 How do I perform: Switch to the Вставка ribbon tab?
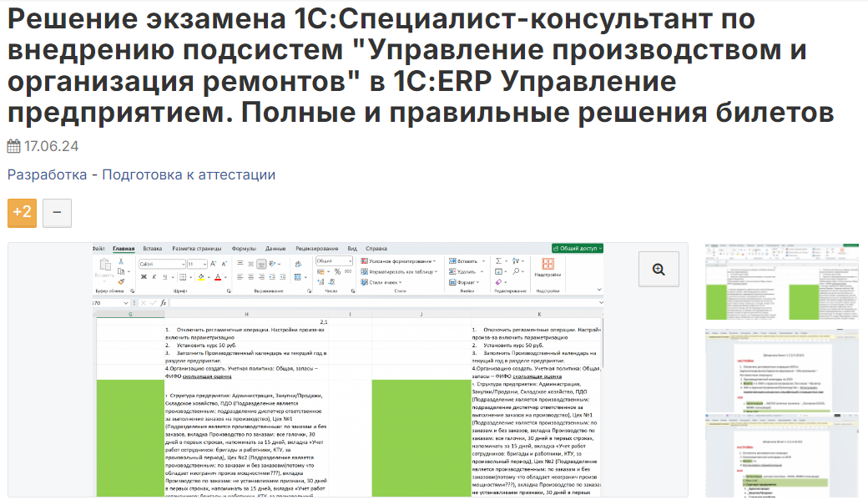coord(152,248)
